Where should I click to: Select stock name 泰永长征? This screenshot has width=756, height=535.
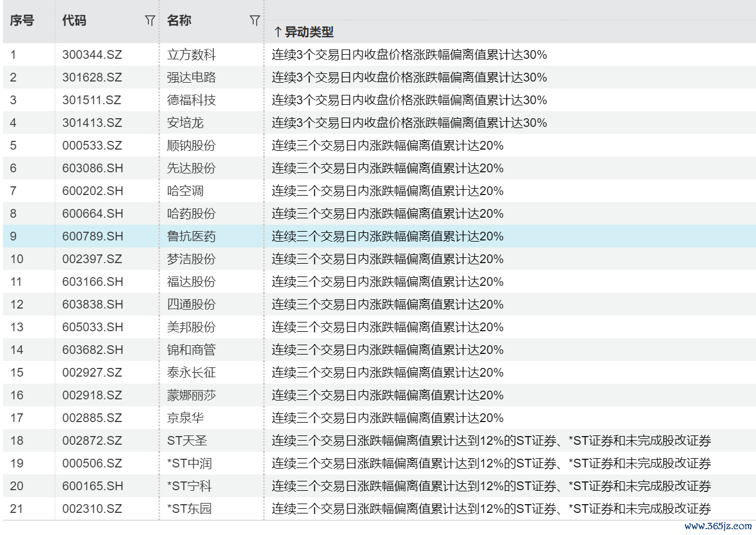pyautogui.click(x=191, y=373)
